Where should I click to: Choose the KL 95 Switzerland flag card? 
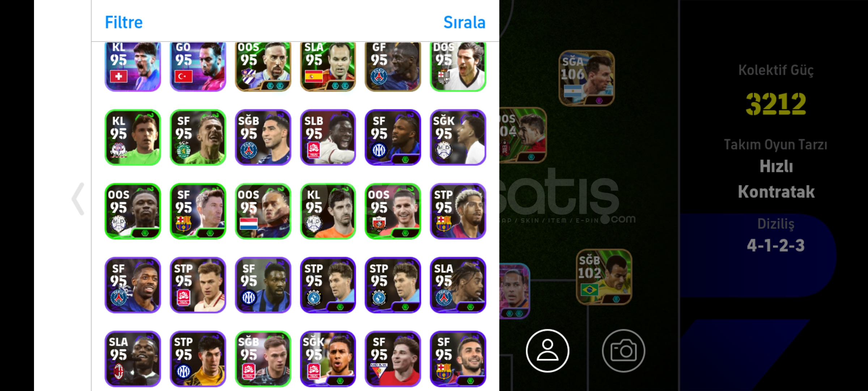133,66
